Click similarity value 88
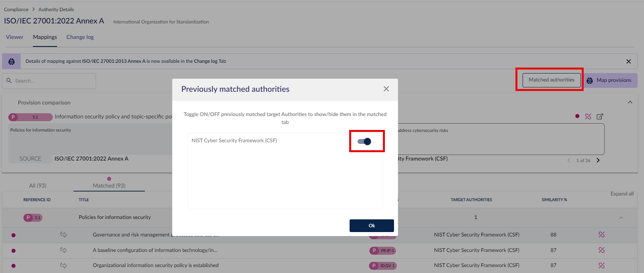Viewport: 644px width, 273px height. [554, 235]
